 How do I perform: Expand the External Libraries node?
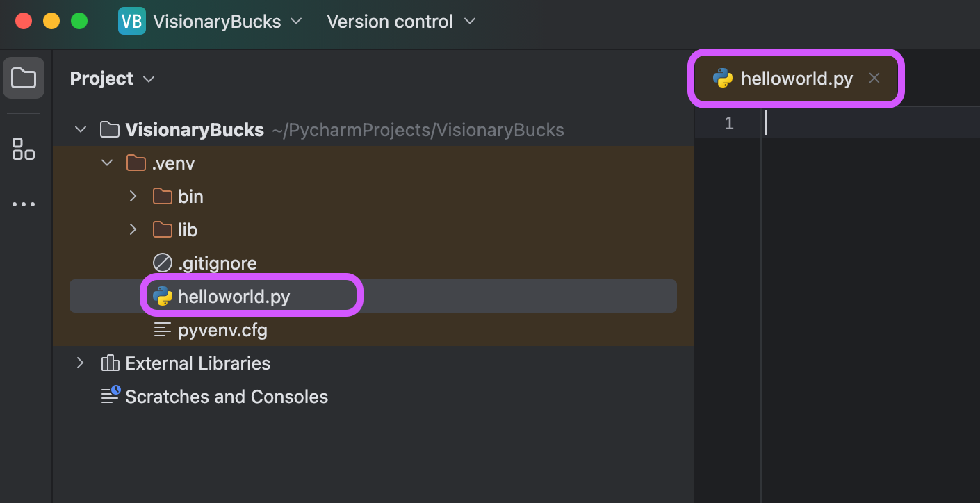(x=81, y=363)
